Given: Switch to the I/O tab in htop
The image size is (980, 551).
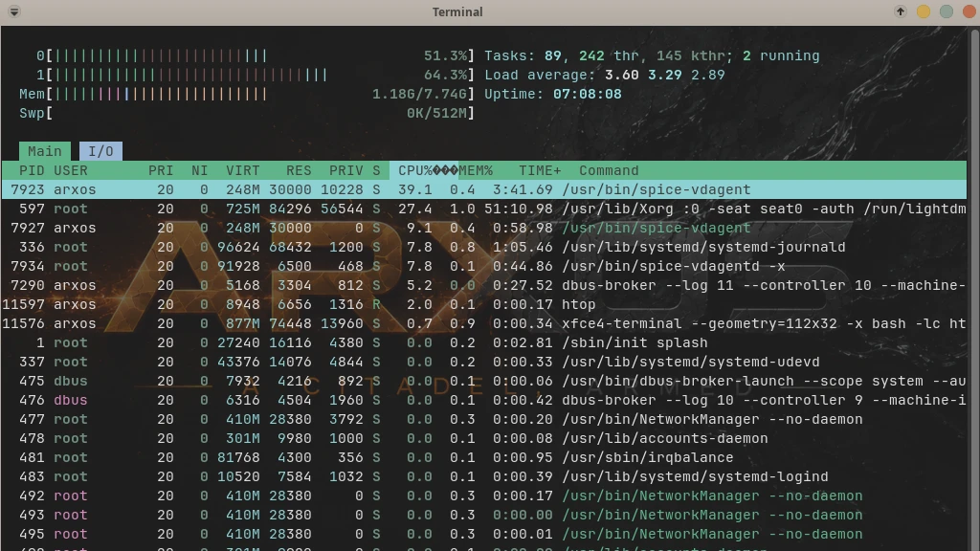Looking at the screenshot, I should click(x=100, y=151).
